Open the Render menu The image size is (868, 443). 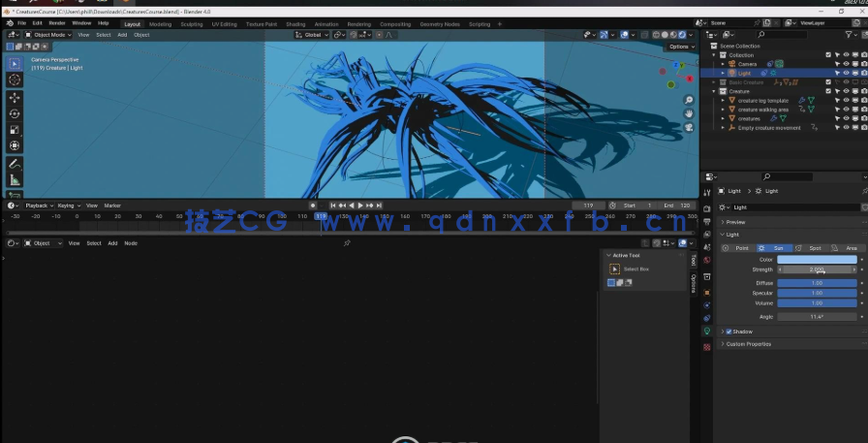point(57,22)
